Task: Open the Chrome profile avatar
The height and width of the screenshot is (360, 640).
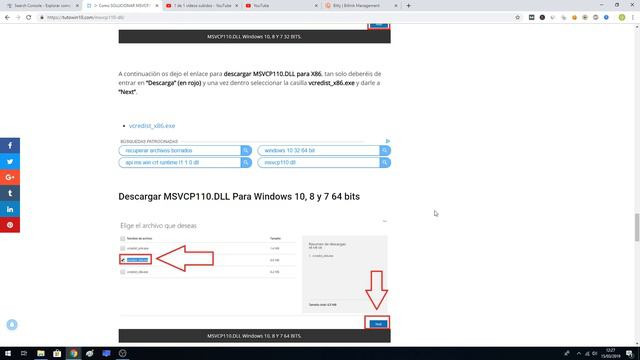Action: point(622,18)
